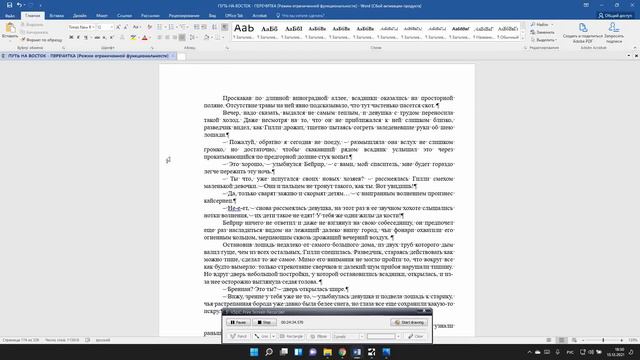This screenshot has height=360, width=640.
Task: Undo the last action in Quick Access
Action: coord(19,5)
